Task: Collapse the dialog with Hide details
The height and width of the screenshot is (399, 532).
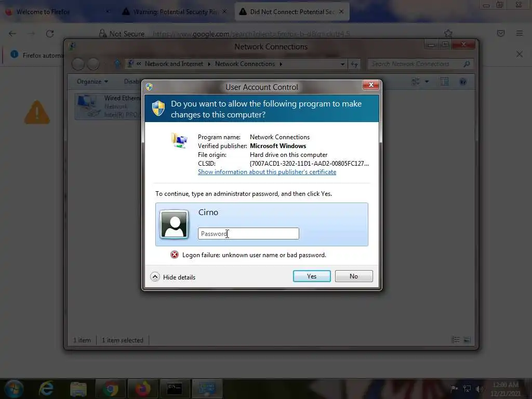Action: (x=173, y=277)
